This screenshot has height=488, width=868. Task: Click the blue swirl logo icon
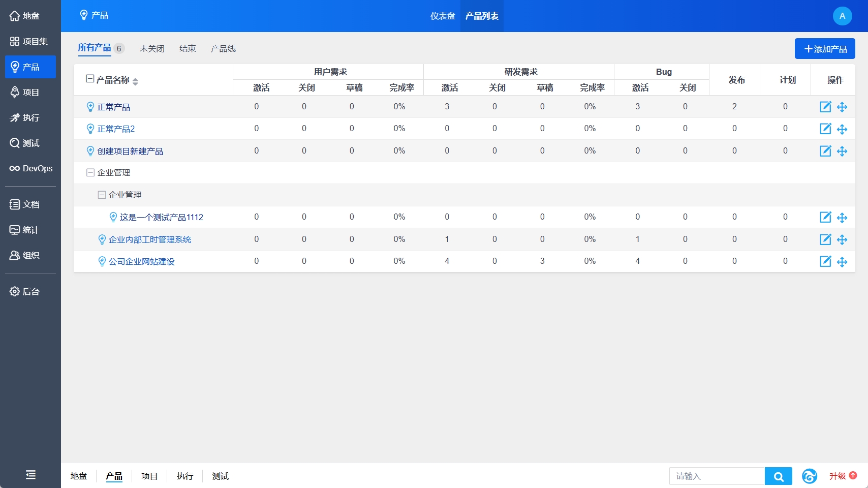click(x=810, y=476)
